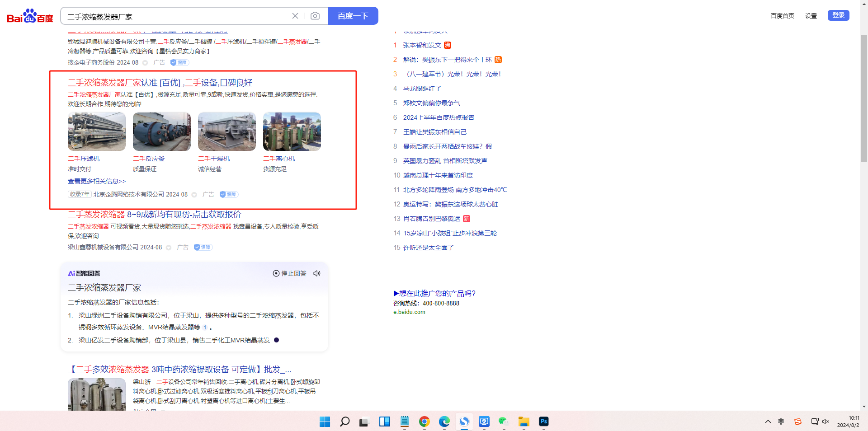868x431 pixels.
Task: Expand hidden system tray icons chevron
Action: click(x=768, y=422)
